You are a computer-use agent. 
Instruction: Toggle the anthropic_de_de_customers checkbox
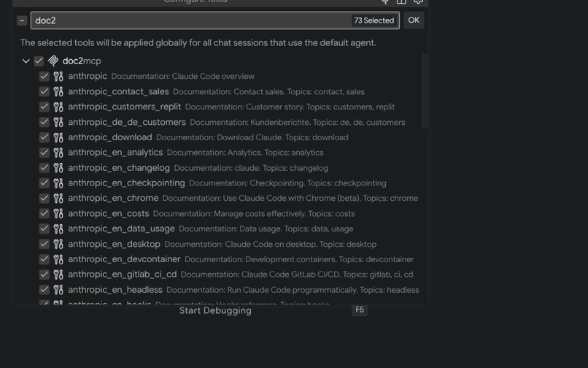pyautogui.click(x=45, y=123)
